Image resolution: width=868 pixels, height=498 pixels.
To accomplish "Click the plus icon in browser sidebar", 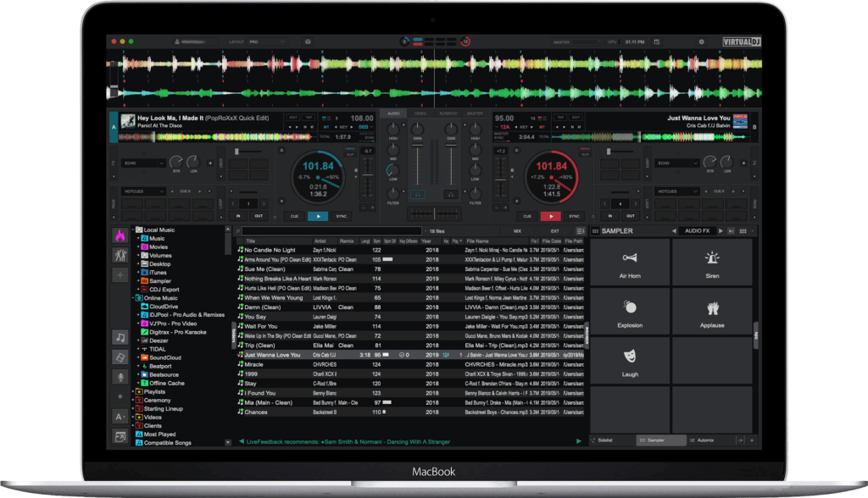I will click(120, 275).
